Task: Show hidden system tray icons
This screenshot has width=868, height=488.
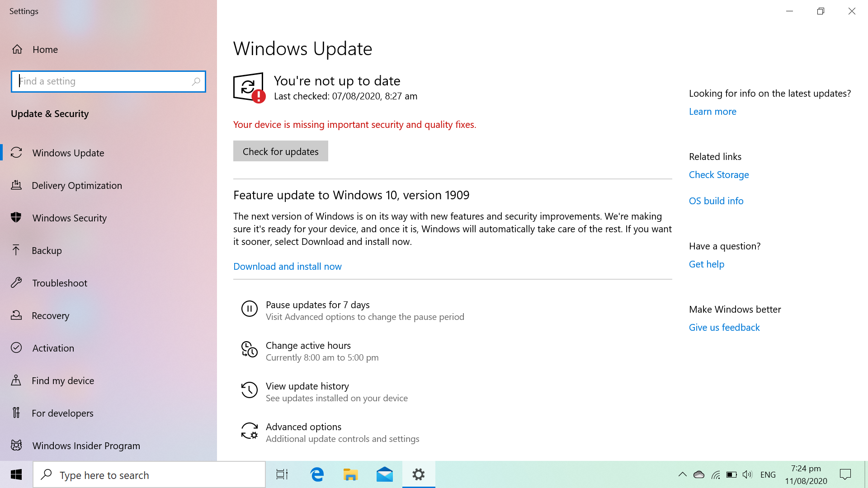Action: 683,474
